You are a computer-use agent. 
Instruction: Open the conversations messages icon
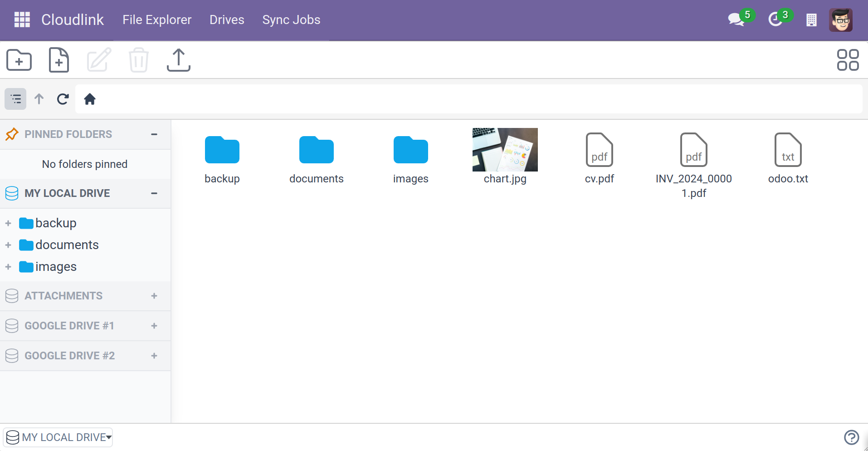(x=735, y=20)
